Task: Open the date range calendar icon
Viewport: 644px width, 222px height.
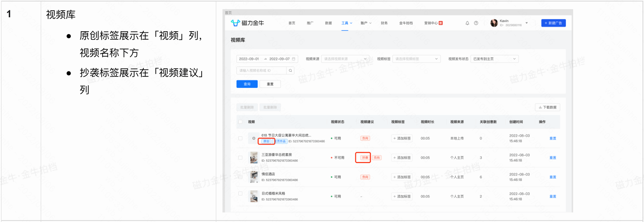Action: 293,59
